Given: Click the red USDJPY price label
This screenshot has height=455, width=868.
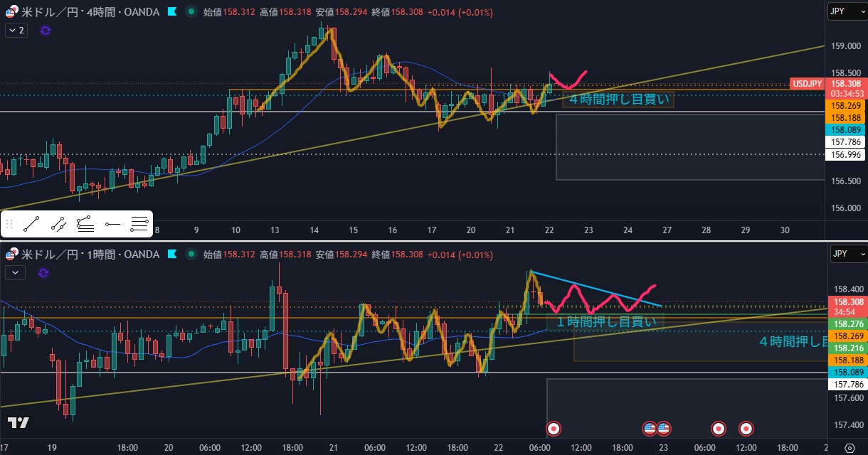Looking at the screenshot, I should tap(807, 83).
